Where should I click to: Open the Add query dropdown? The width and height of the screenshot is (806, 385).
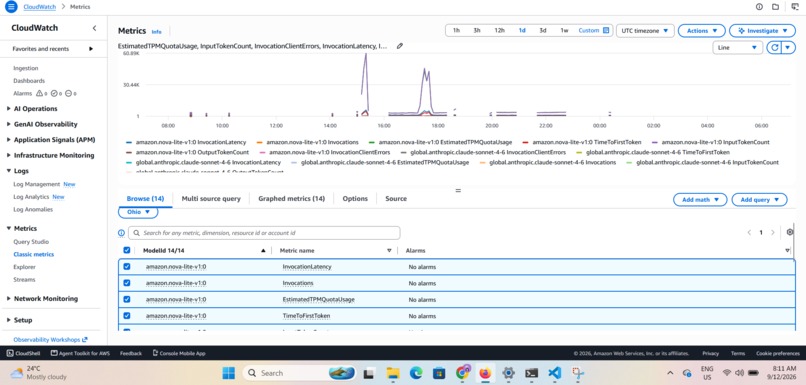tap(759, 199)
